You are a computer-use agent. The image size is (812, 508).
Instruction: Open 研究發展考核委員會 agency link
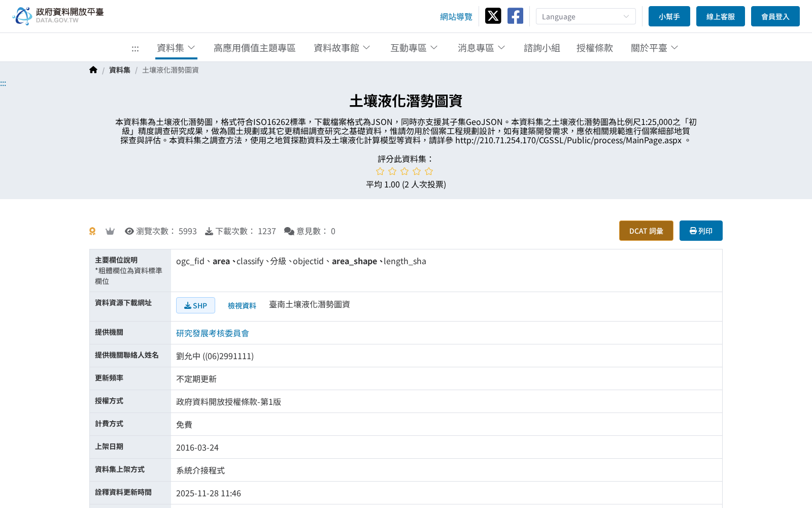point(213,333)
